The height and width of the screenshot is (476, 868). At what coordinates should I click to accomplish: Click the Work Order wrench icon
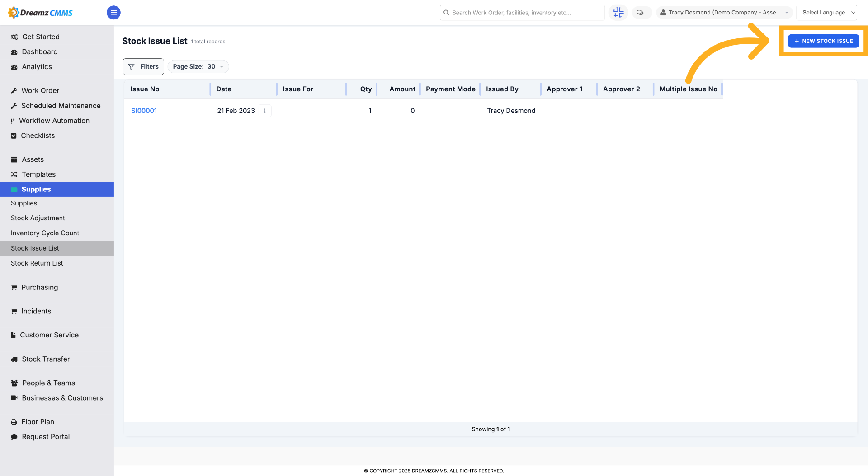point(14,91)
